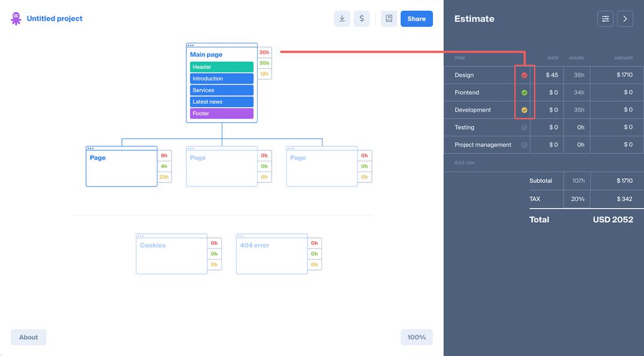Open estimate settings sliders icon

[x=605, y=19]
